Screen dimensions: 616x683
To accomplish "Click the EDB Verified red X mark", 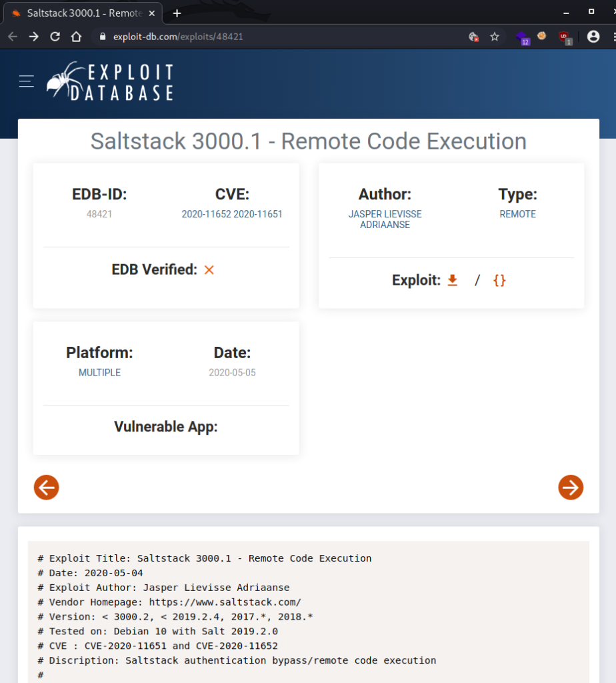I will pyautogui.click(x=209, y=270).
